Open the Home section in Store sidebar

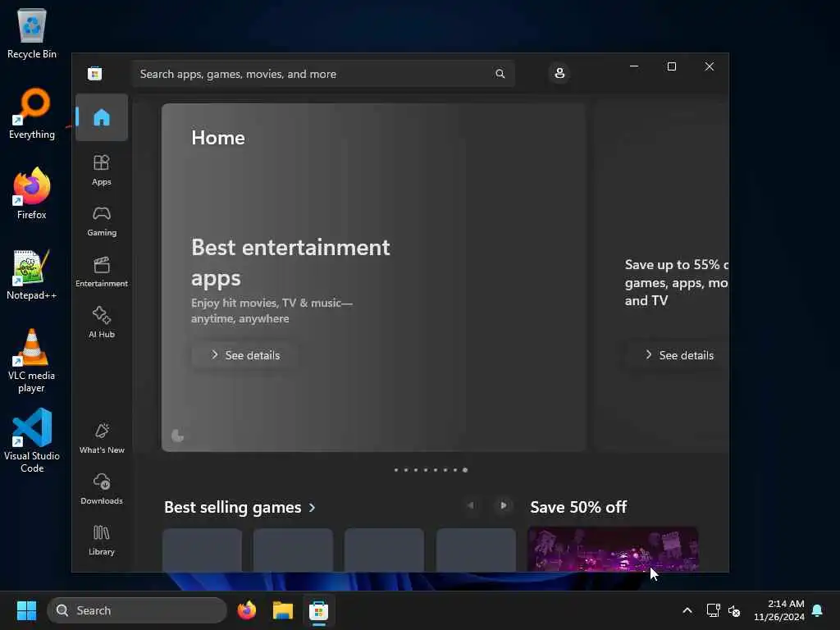pos(101,117)
